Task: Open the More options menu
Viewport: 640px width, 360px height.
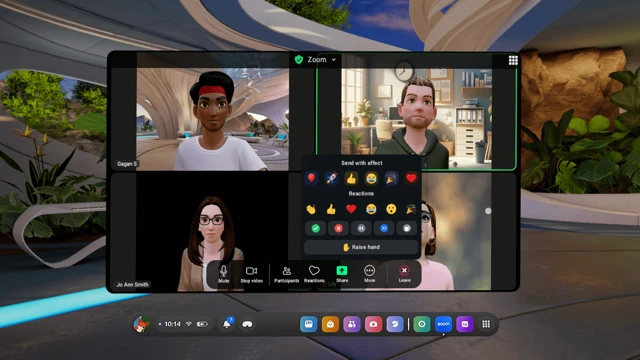Action: click(369, 274)
